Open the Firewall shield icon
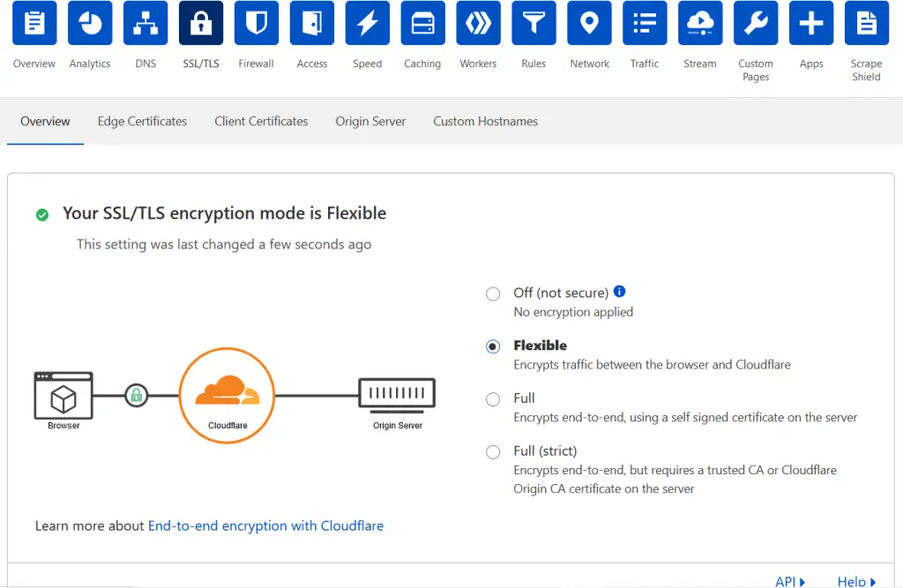903x588 pixels. click(257, 23)
